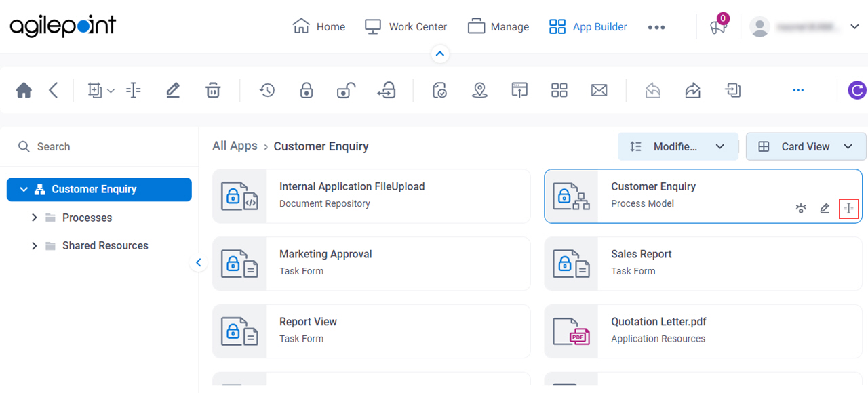
Task: Open the Marketing Approval task form card
Action: [372, 264]
